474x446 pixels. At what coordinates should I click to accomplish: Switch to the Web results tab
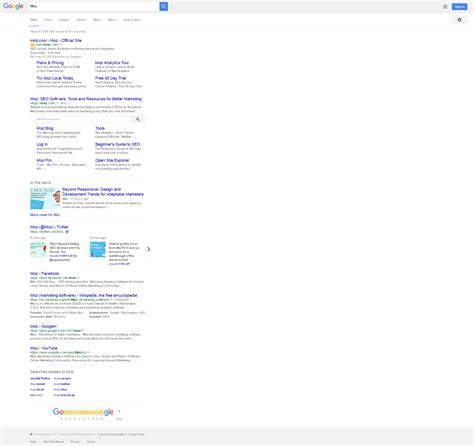[34, 20]
